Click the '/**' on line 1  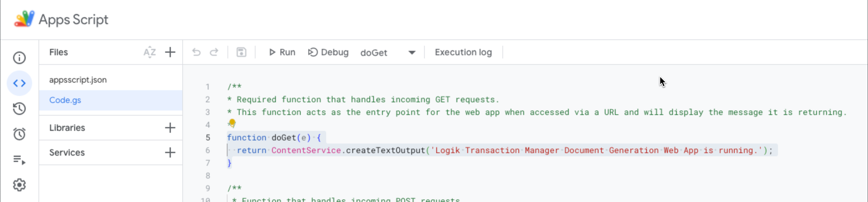coord(234,87)
